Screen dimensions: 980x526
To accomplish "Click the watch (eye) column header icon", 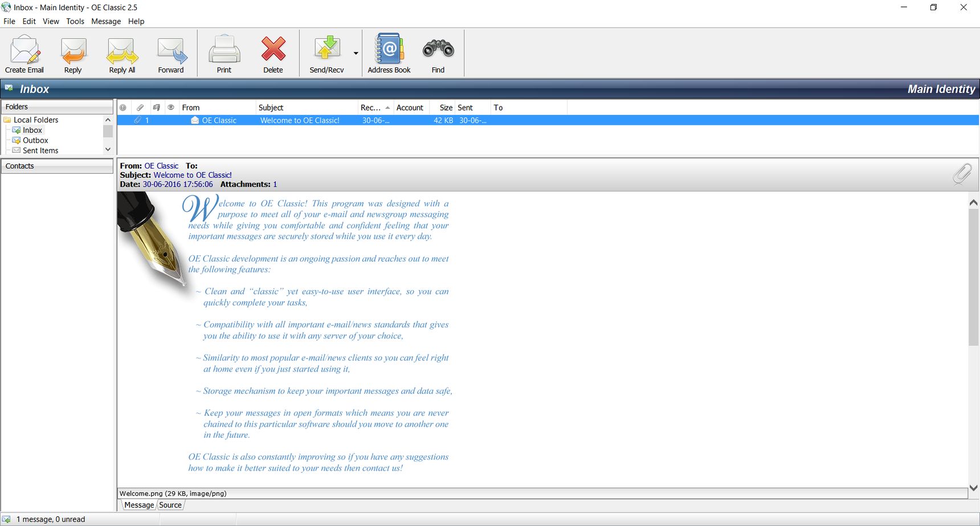I will [171, 107].
